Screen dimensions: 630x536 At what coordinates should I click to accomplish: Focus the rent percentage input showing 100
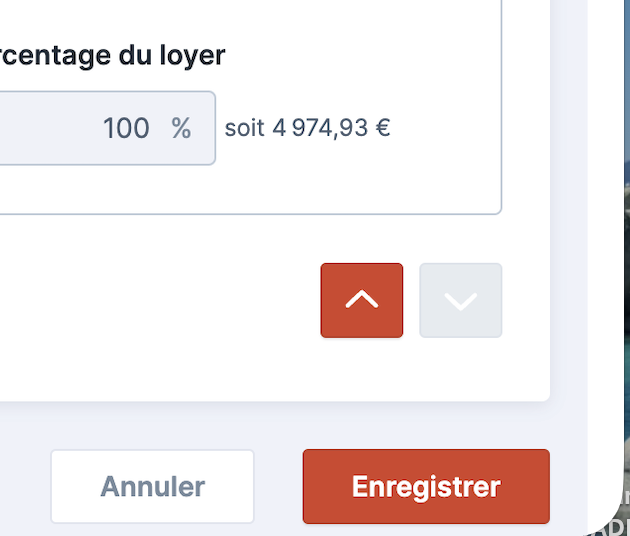(x=80, y=128)
